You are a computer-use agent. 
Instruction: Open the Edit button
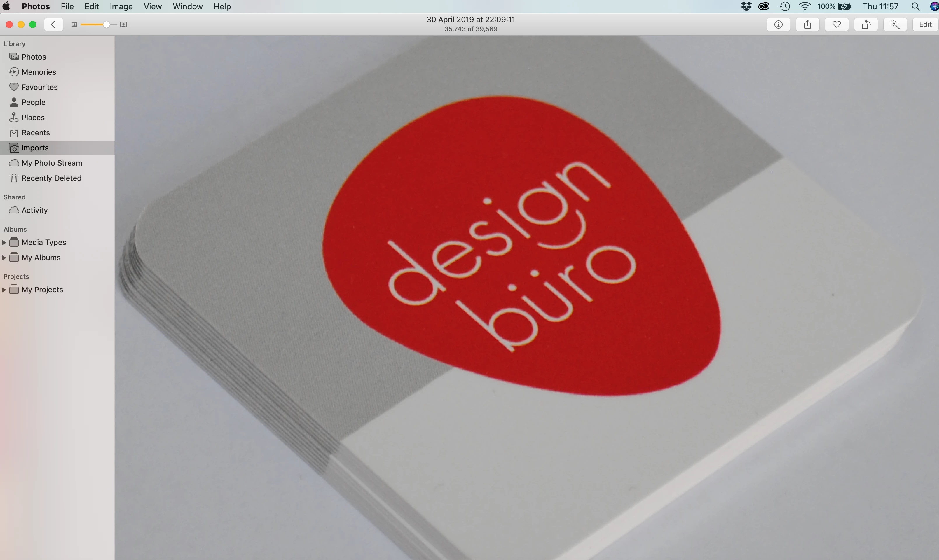click(x=925, y=24)
